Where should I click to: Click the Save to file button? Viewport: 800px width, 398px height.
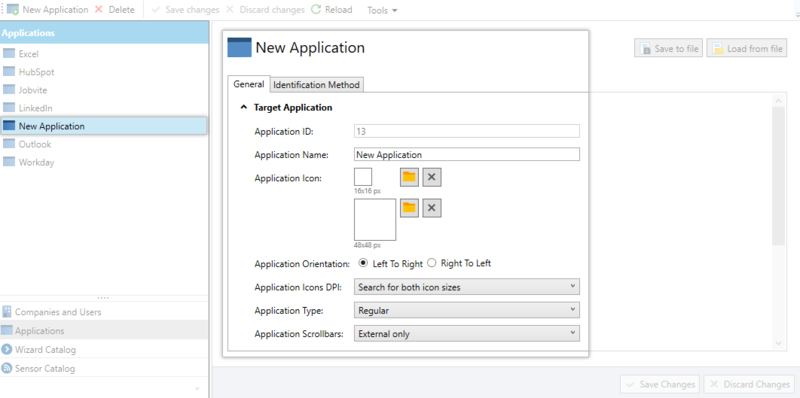pos(669,48)
